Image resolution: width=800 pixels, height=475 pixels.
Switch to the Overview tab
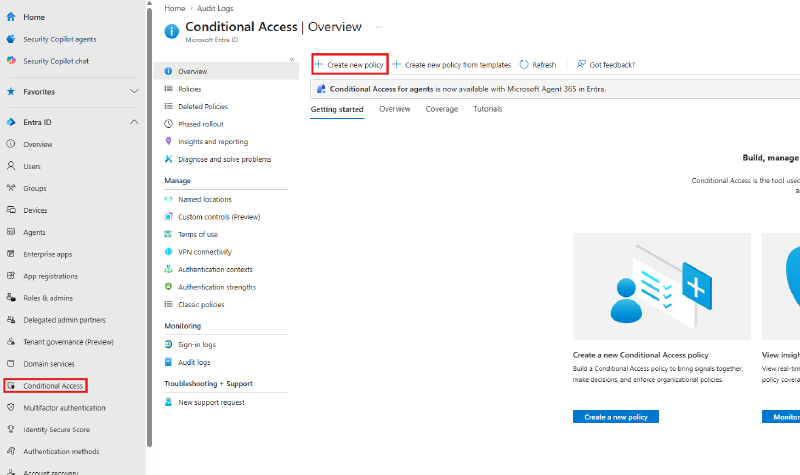[x=394, y=109]
